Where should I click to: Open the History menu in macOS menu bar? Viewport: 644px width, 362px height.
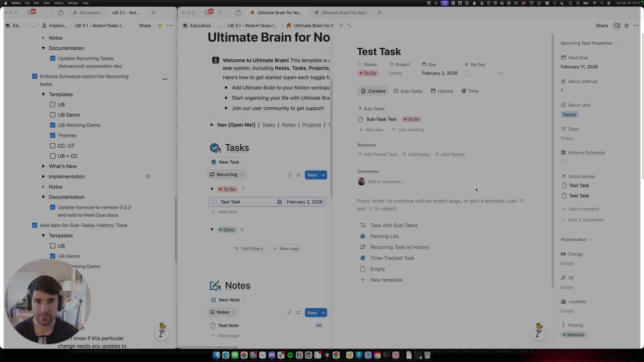(59, 3)
